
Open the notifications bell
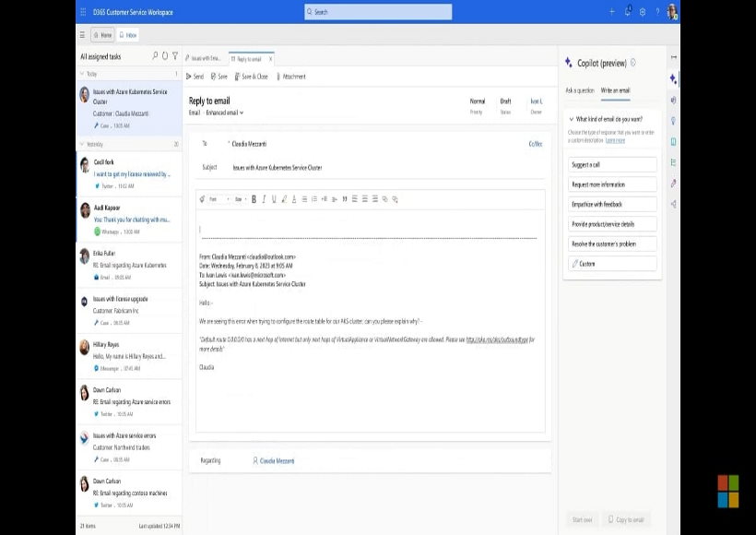pos(628,12)
